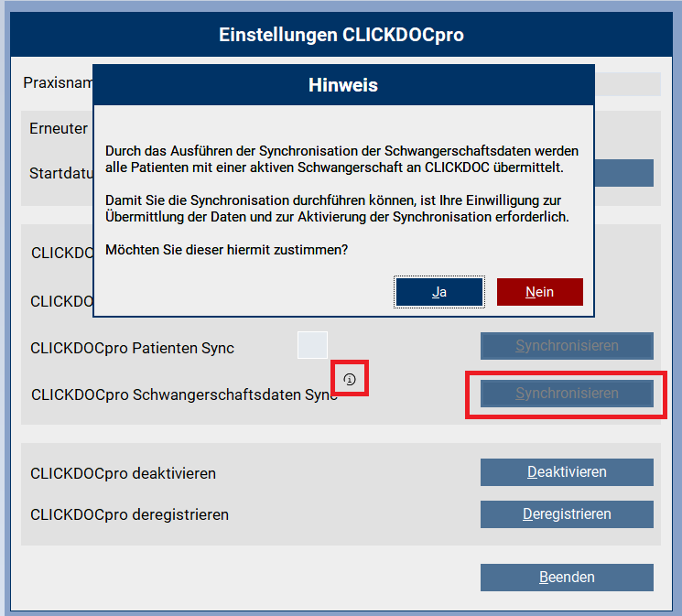This screenshot has width=682, height=616.
Task: Select the CLICKDOCpro Schwangerschaftsdaten Sync label
Action: (183, 395)
